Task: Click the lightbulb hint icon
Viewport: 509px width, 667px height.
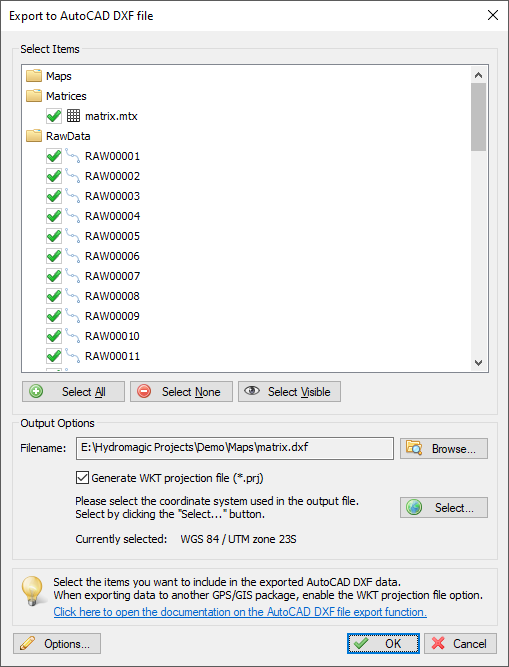Action: click(32, 591)
